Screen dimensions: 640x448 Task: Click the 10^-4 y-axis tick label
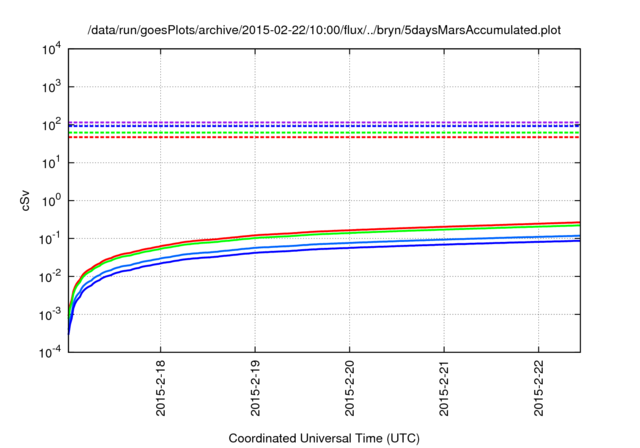tap(50, 353)
